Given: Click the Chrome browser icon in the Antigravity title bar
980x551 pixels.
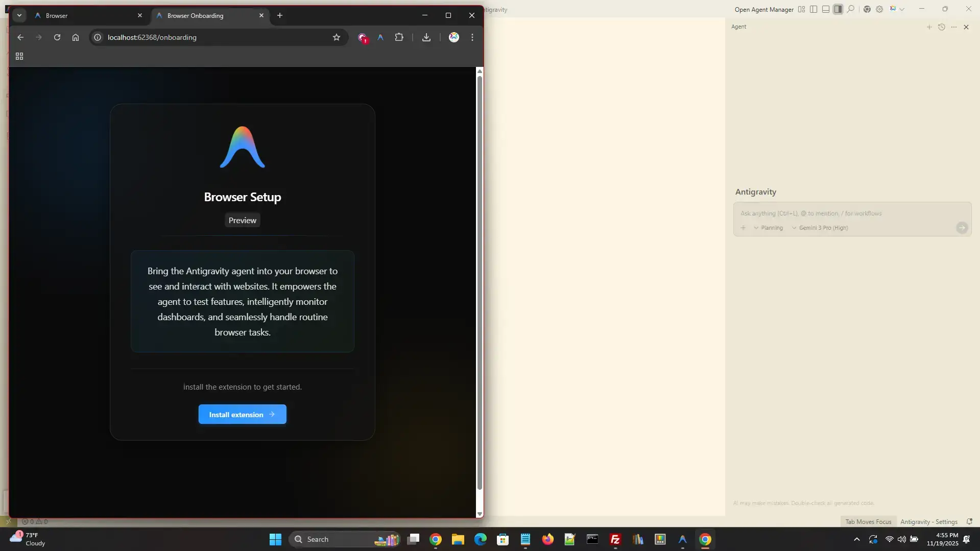Looking at the screenshot, I should 867,9.
